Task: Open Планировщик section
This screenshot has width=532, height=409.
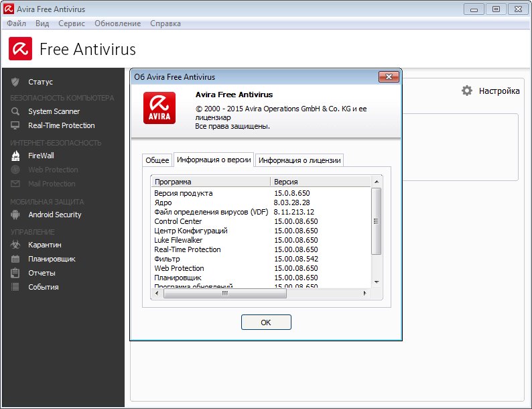Action: point(52,259)
